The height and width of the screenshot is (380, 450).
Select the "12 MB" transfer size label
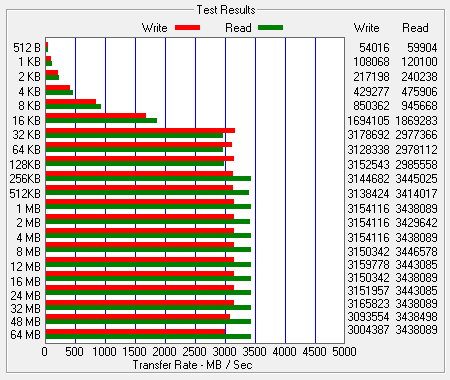pos(25,267)
